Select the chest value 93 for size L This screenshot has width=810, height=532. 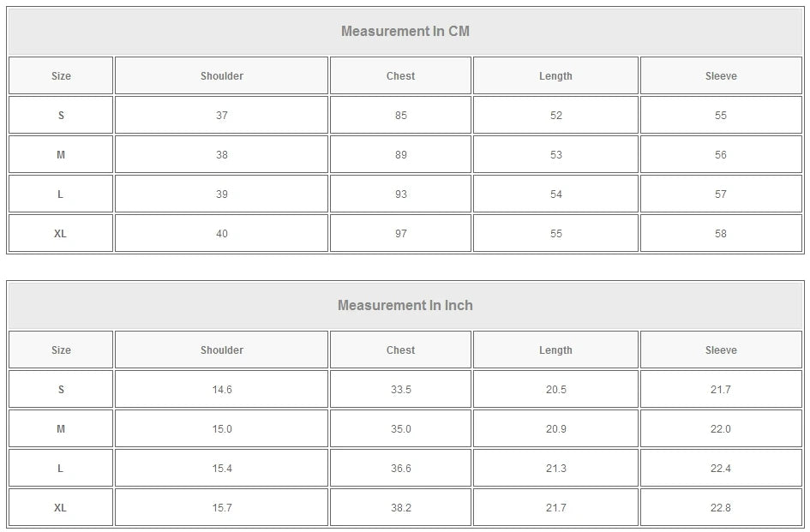click(x=400, y=194)
